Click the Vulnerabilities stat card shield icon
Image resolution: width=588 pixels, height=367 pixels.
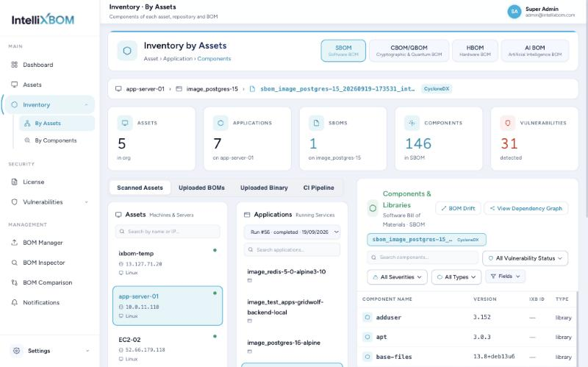(508, 123)
